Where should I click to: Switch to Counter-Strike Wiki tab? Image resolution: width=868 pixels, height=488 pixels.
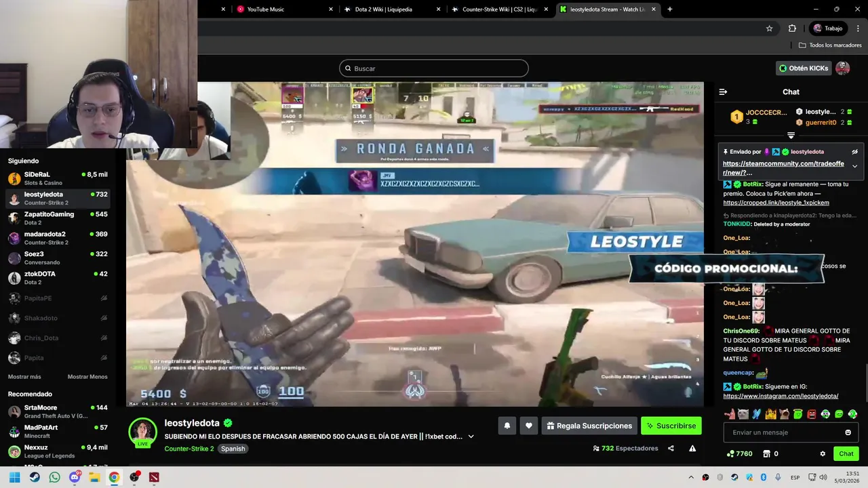[500, 9]
